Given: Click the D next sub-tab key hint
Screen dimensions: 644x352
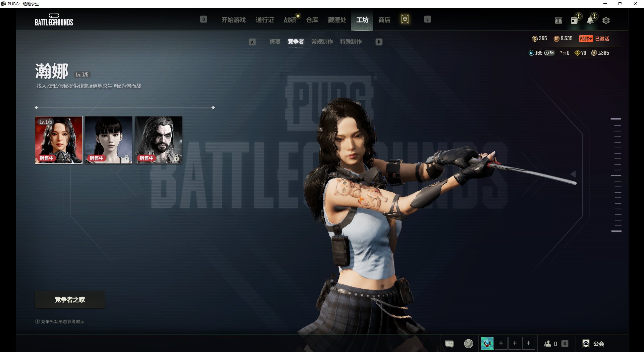Looking at the screenshot, I should pos(379,42).
